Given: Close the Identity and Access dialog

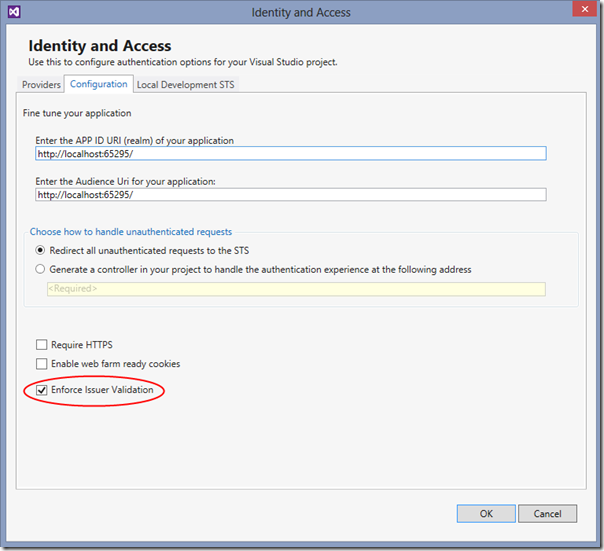Looking at the screenshot, I should tap(584, 9).
